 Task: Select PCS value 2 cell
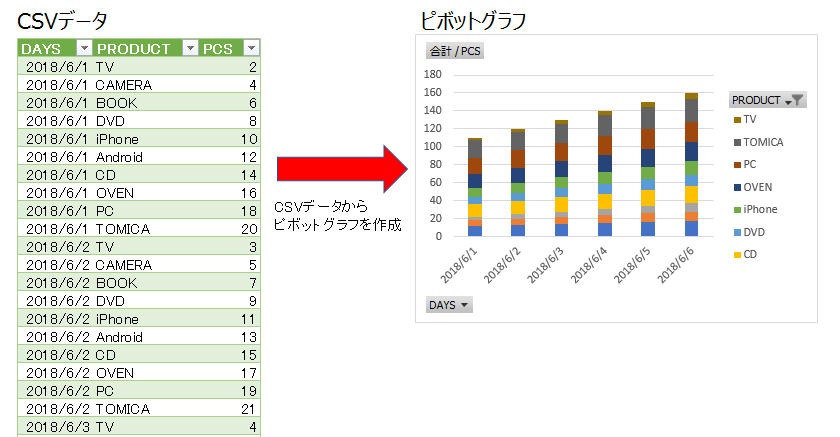[x=230, y=66]
